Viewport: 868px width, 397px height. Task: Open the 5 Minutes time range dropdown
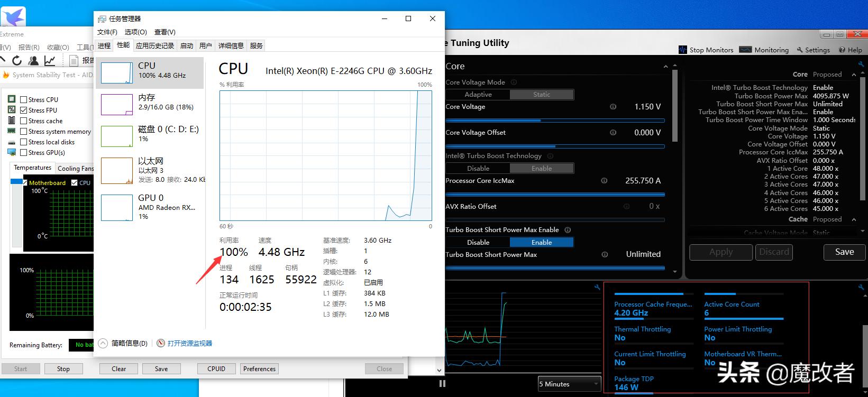pos(569,384)
